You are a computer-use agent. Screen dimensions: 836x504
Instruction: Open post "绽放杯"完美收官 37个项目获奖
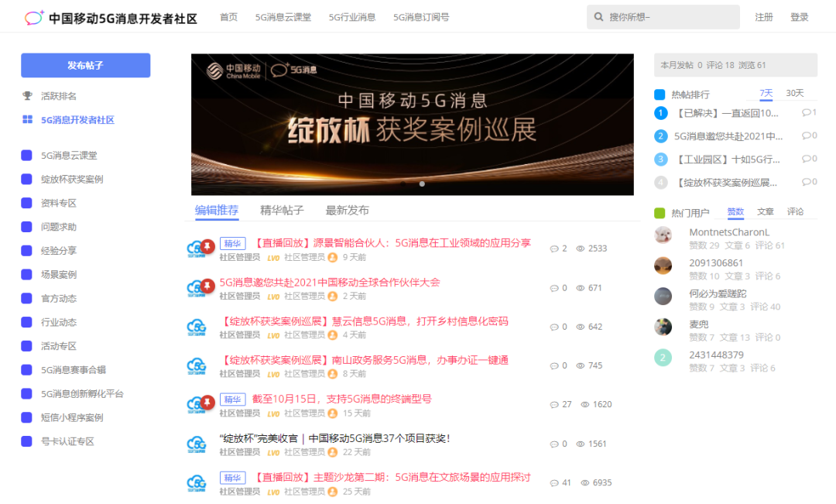(x=335, y=438)
